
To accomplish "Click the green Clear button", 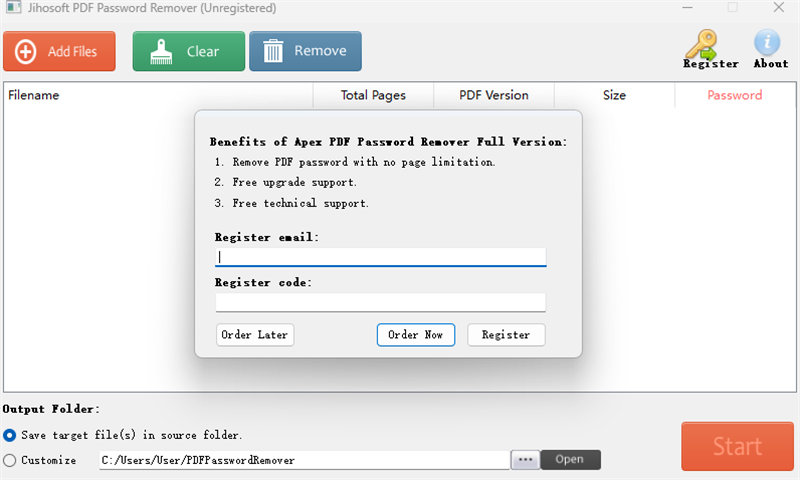I will tap(189, 51).
